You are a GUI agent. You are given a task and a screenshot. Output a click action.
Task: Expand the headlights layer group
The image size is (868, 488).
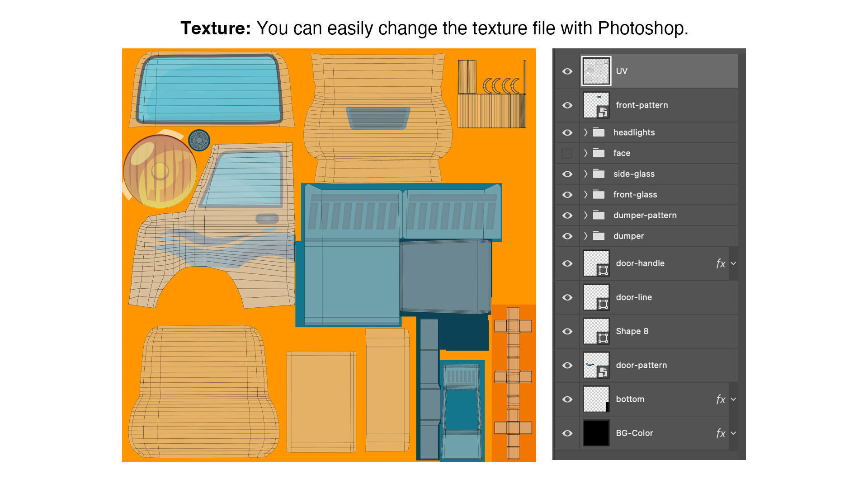coord(586,132)
